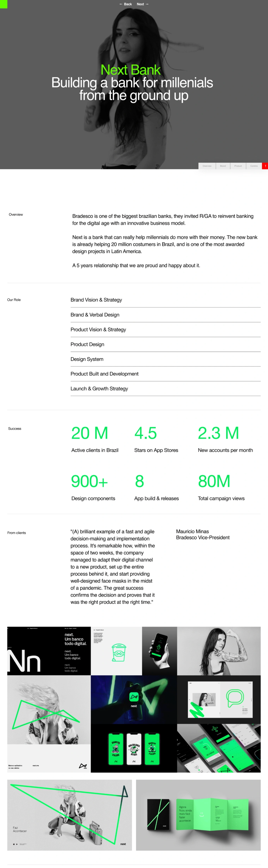Open the Faz Acontecer boombox poster
Viewport: 268px width, 868px height.
(70, 815)
